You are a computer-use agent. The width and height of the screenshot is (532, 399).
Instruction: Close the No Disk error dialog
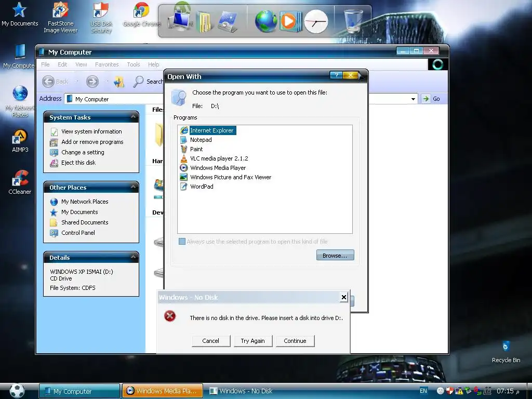coord(344,297)
